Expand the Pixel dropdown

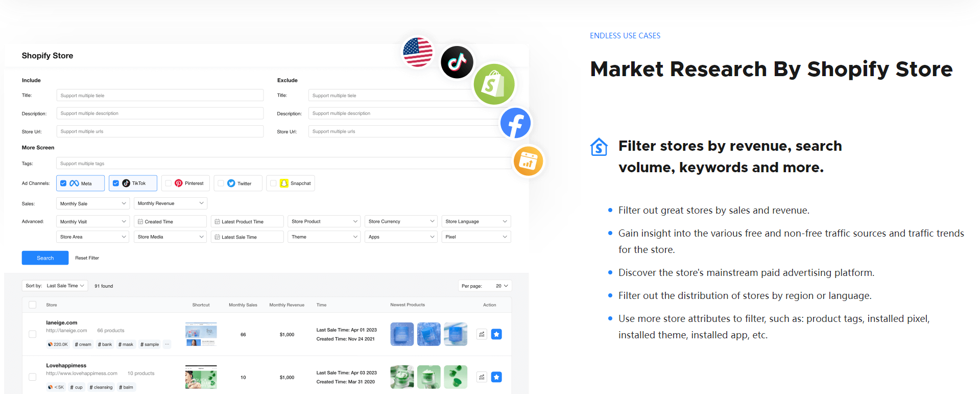pos(476,237)
